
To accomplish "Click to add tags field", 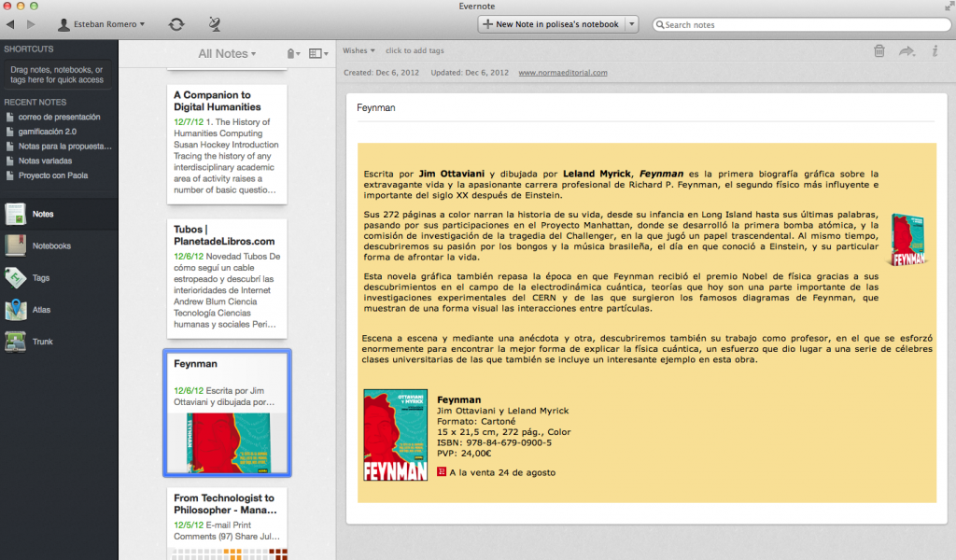I will pos(415,50).
